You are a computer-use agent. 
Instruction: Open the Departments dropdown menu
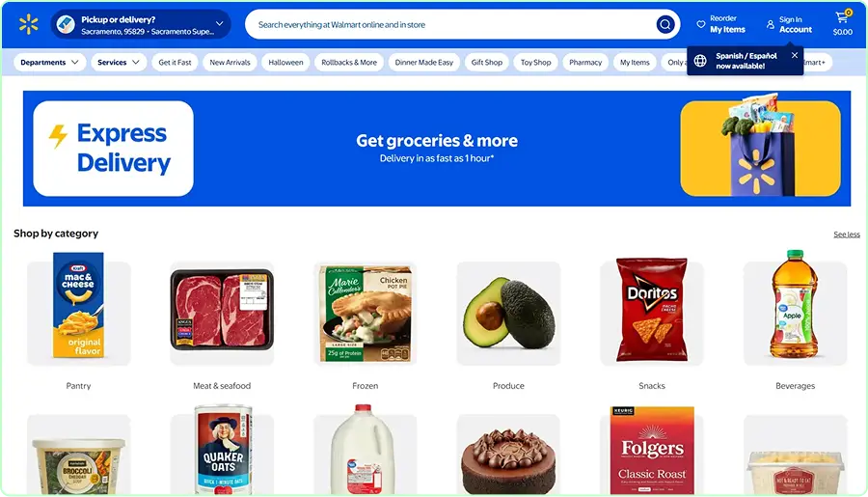49,62
